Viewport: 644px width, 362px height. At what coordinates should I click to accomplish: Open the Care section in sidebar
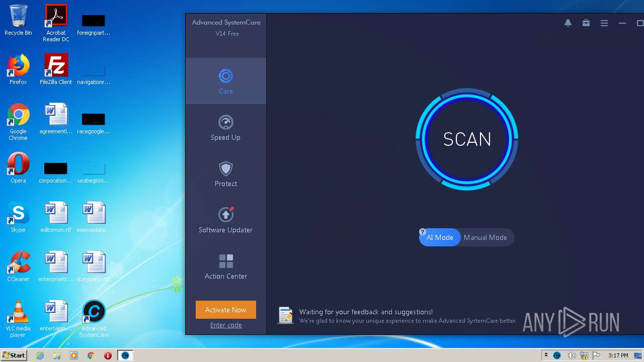(225, 81)
